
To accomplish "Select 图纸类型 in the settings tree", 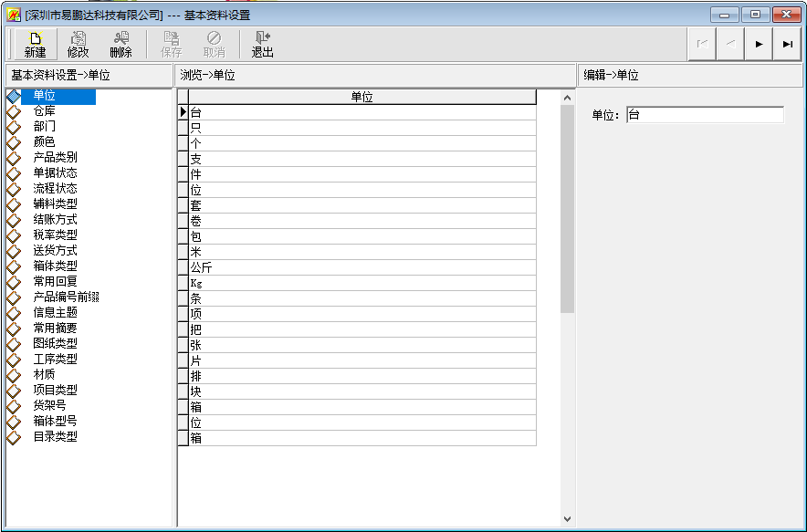I will coord(55,343).
